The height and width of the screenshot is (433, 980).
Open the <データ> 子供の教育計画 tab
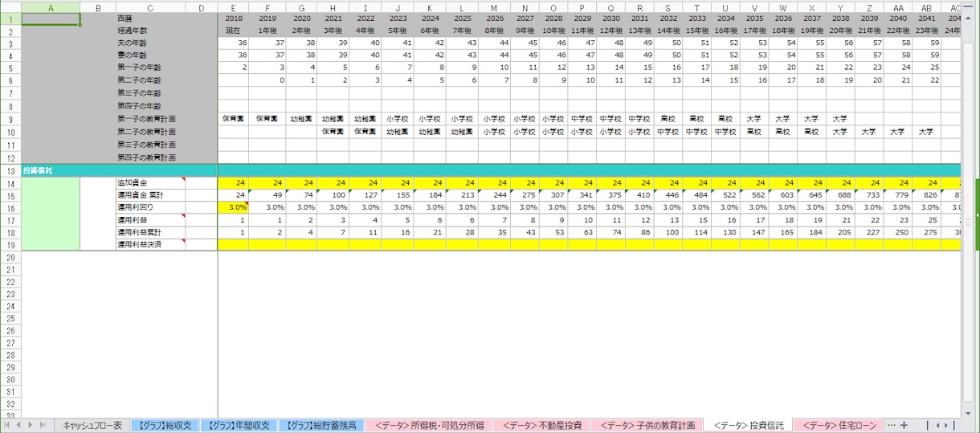click(648, 425)
